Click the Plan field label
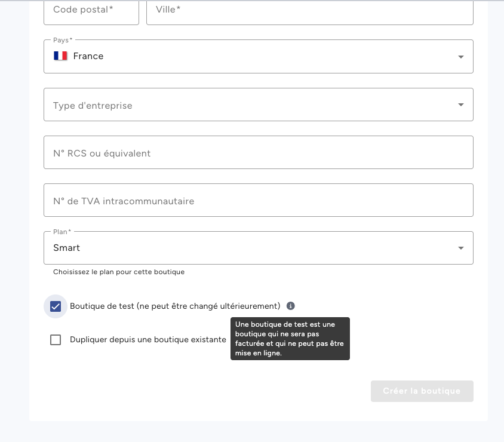 pos(62,232)
